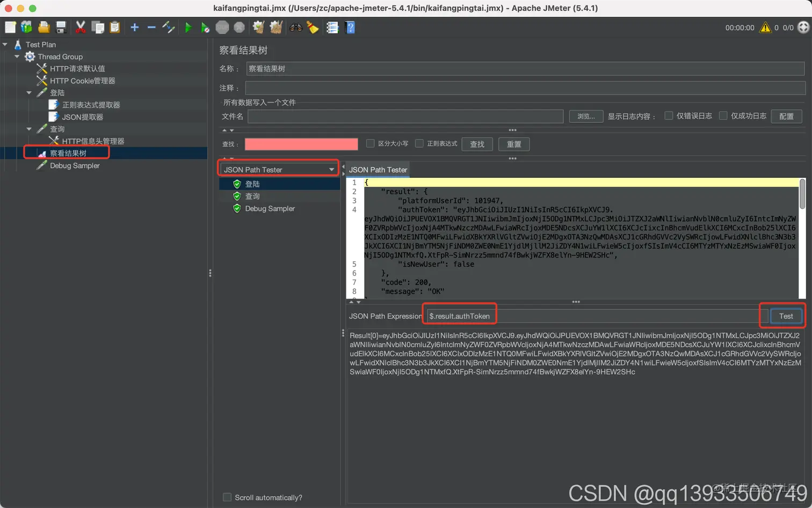The width and height of the screenshot is (812, 508).
Task: Click the 重置 reset button
Action: click(x=514, y=144)
